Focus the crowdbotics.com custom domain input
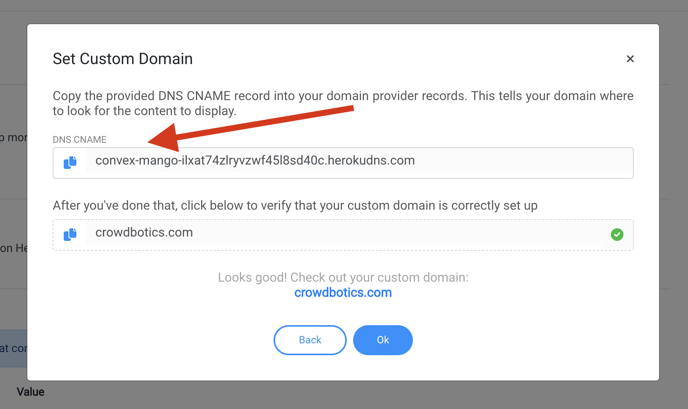The width and height of the screenshot is (688, 409). pos(343,235)
